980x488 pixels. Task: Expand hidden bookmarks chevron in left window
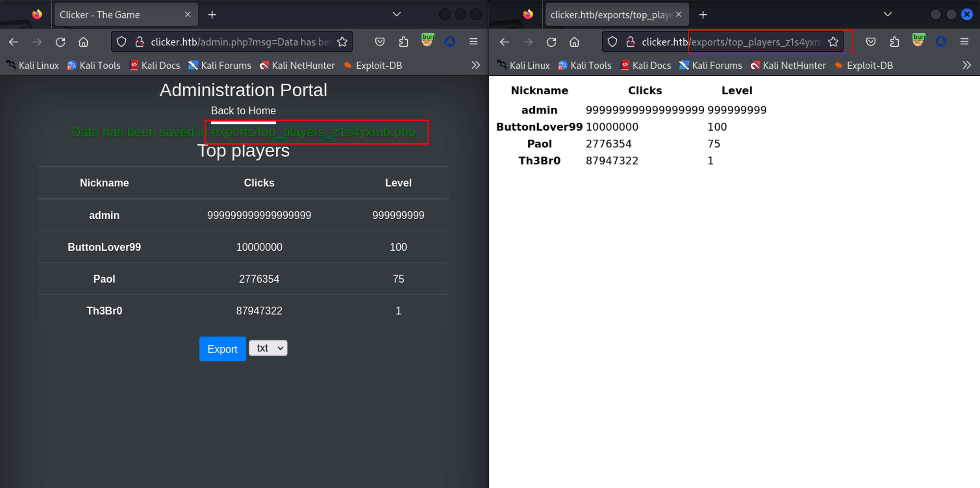coord(475,65)
